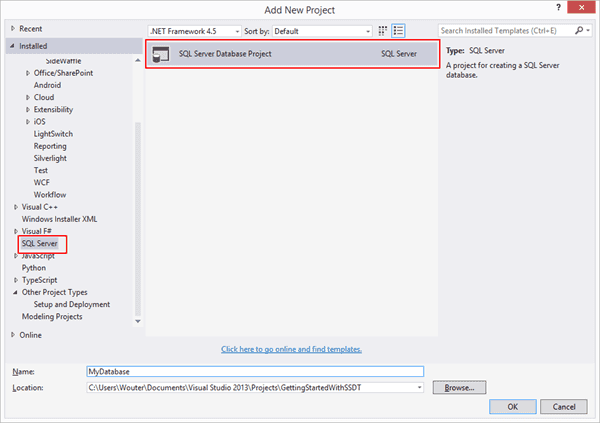This screenshot has width=600, height=423.
Task: Click the Cancel button
Action: (564, 407)
